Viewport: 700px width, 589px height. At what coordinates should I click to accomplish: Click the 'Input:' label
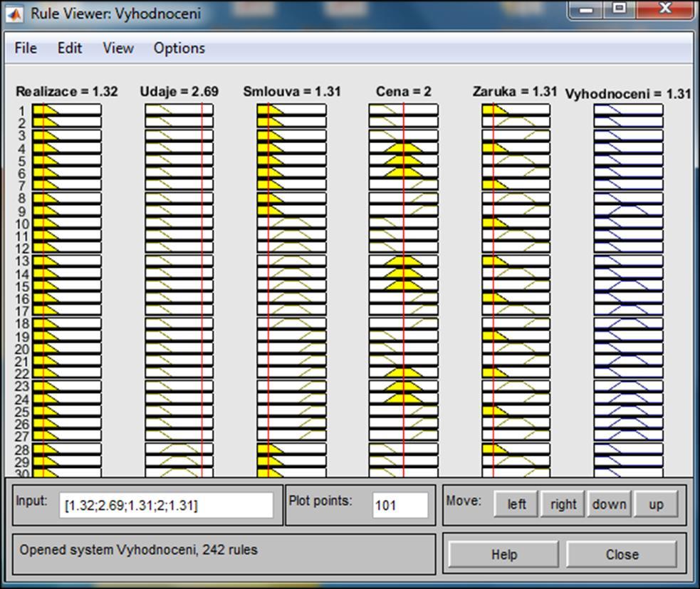click(31, 501)
